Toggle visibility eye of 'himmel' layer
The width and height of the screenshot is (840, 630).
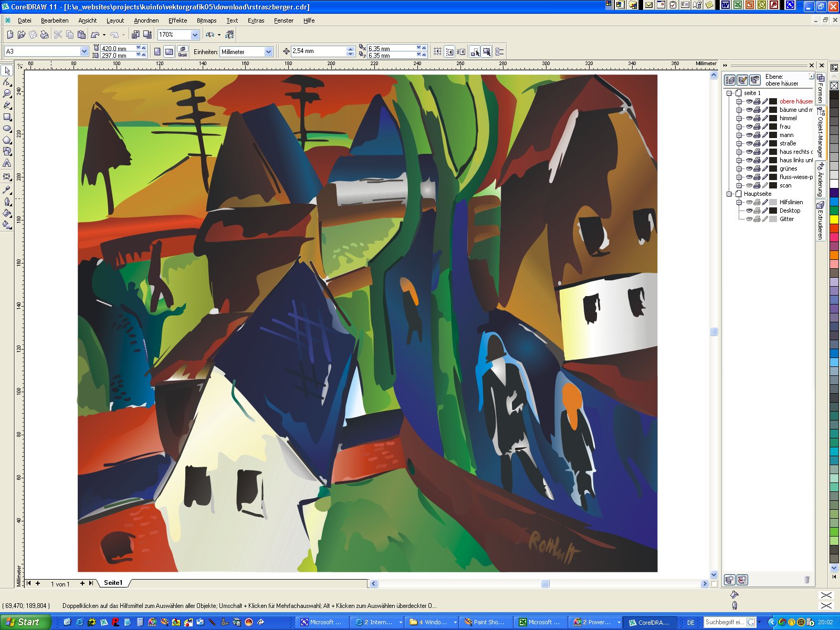(749, 118)
